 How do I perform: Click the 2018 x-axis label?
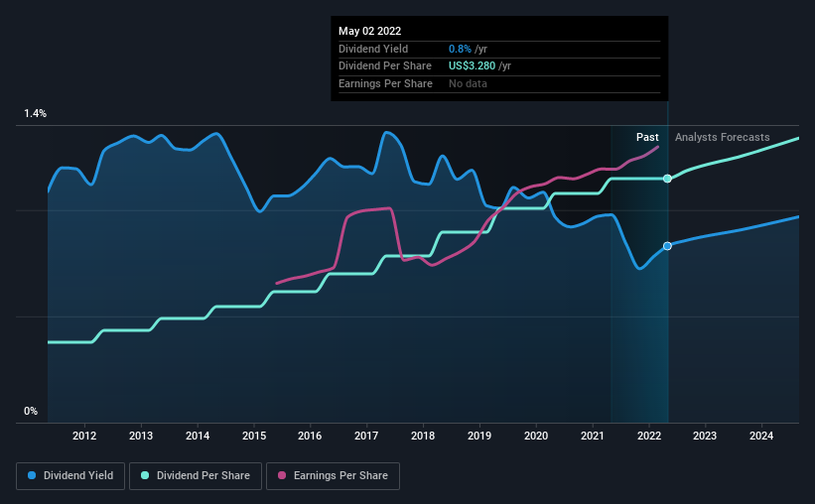point(423,436)
